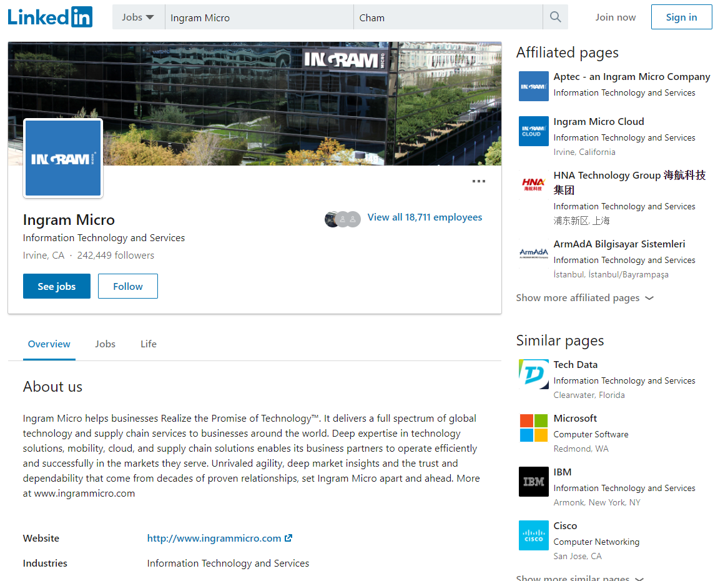Switch to the Life tab
This screenshot has height=581, width=728.
(149, 344)
